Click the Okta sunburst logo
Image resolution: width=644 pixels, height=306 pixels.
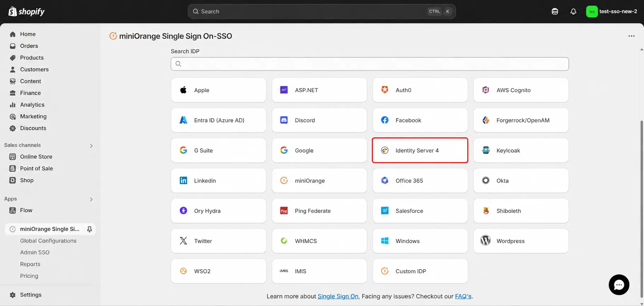486,180
